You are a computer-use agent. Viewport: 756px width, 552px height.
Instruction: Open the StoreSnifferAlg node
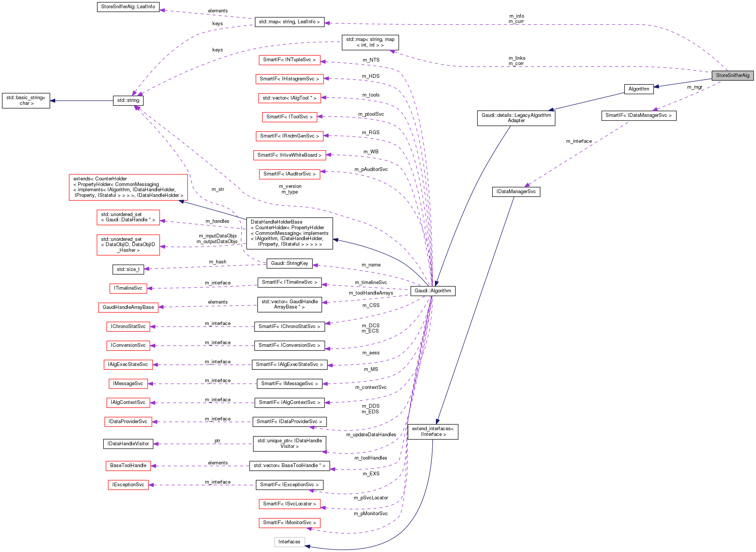pos(732,75)
